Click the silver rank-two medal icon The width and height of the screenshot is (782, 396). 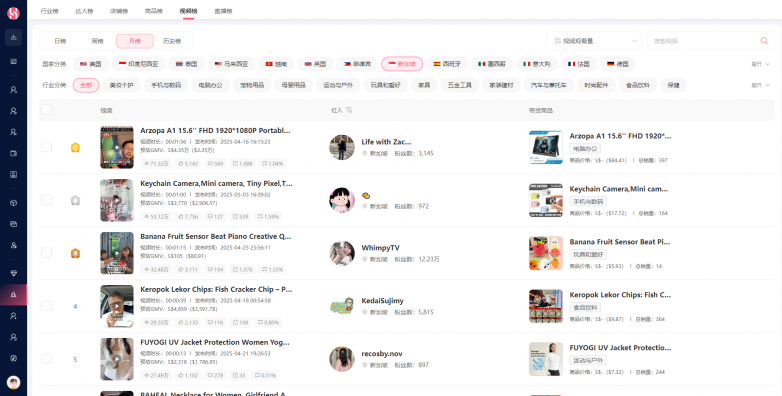[x=75, y=200]
